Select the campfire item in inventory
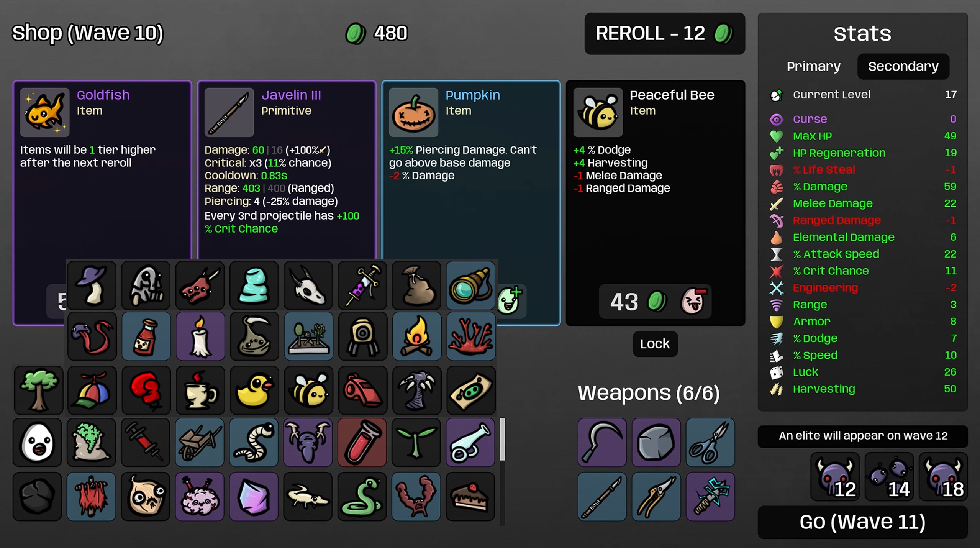The width and height of the screenshot is (980, 548). click(416, 336)
